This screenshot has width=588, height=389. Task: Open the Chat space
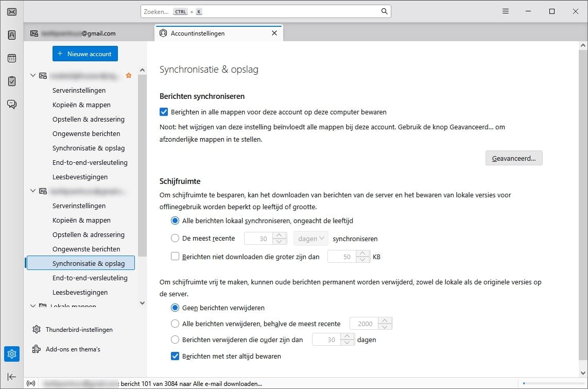click(11, 104)
